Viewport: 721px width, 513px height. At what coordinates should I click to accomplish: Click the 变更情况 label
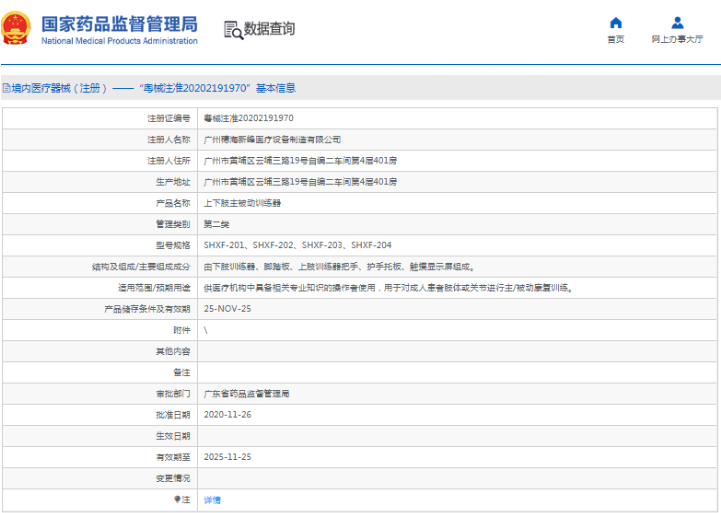coord(173,478)
